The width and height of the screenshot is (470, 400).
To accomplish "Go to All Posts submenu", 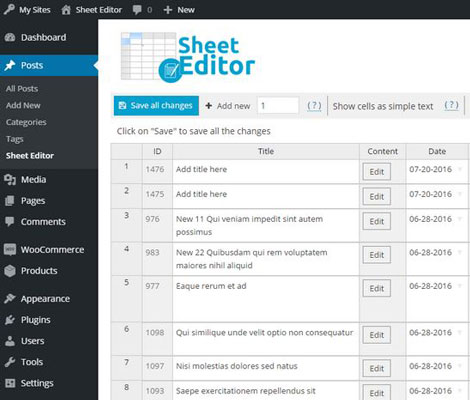I will 22,89.
